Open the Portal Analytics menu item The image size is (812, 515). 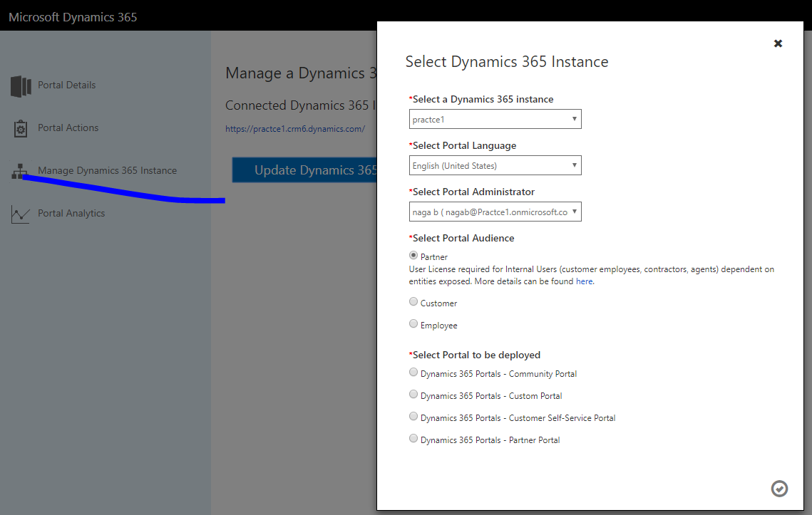[71, 213]
